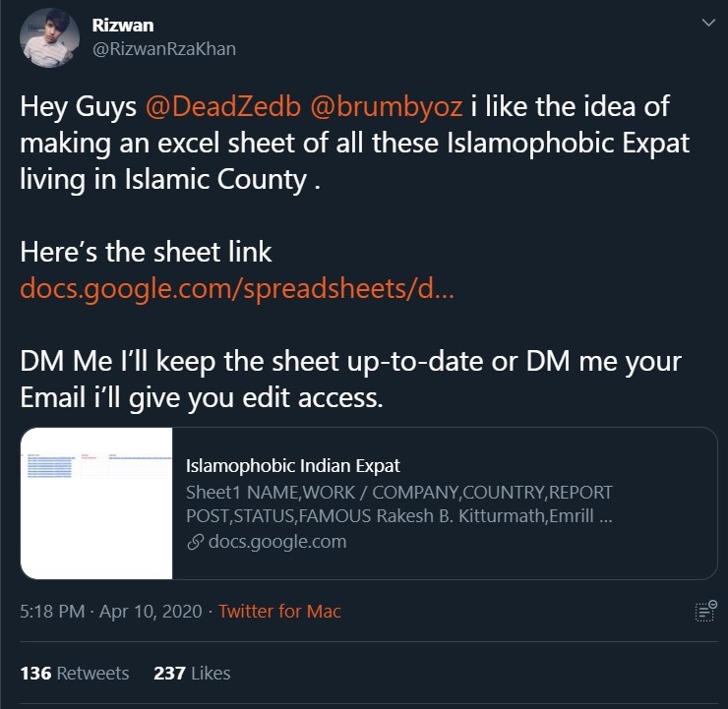
Task: View the 237 Likes list
Action: (192, 674)
